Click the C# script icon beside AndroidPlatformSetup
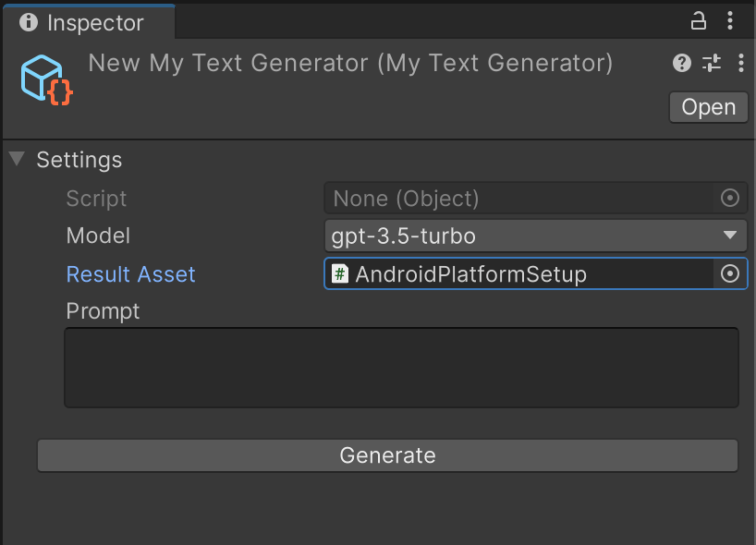Image resolution: width=756 pixels, height=545 pixels. [340, 274]
